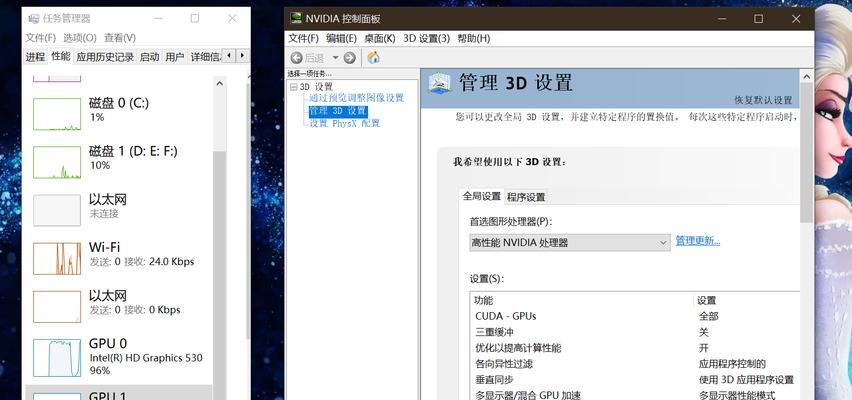Open the 文件(F) menu in NVIDIA panel
This screenshot has height=400, width=852.
click(x=303, y=39)
